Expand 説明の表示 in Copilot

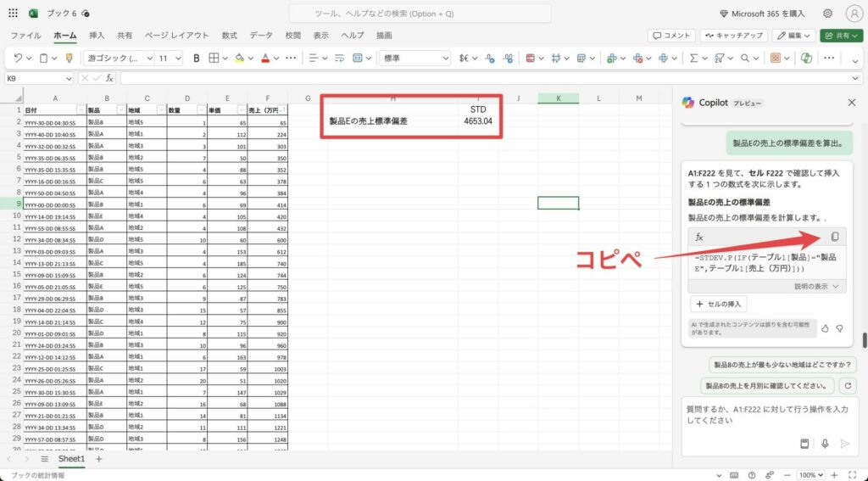pyautogui.click(x=817, y=287)
